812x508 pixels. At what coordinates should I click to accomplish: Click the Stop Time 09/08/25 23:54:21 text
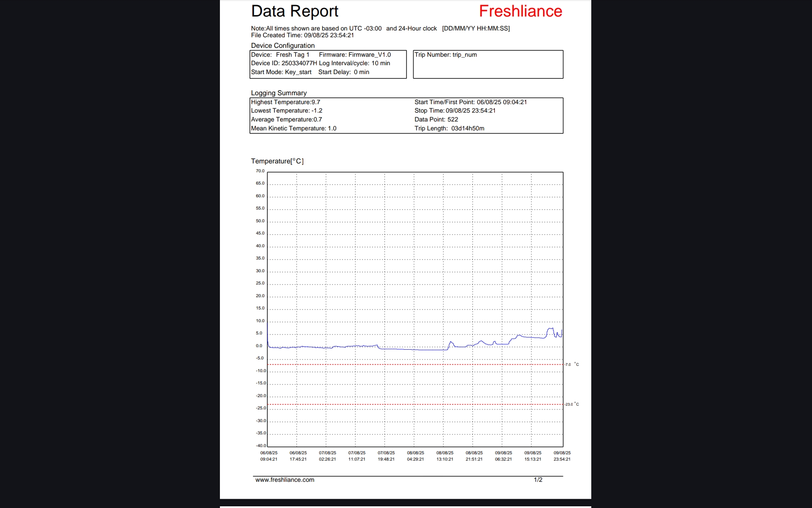tap(455, 110)
